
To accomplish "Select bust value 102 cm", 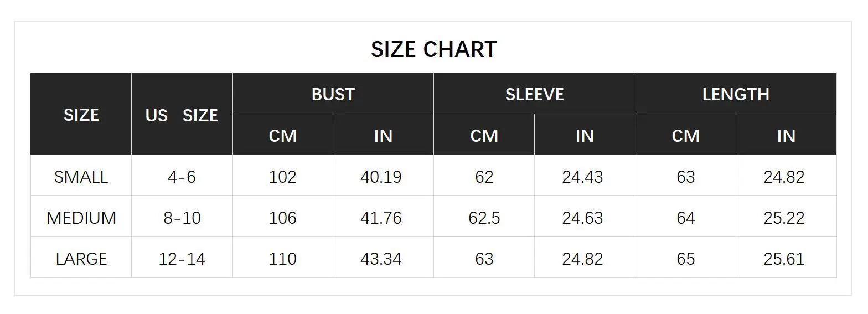I will pos(282,177).
